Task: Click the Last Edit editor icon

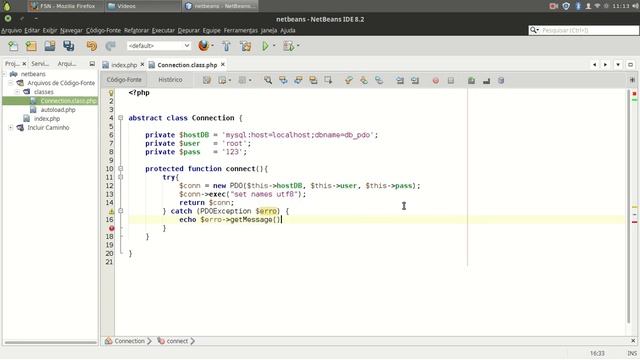Action: tap(207, 80)
